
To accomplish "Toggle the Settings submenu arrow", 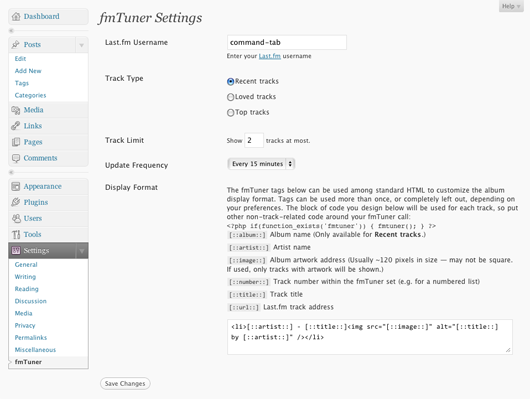I will point(81,251).
